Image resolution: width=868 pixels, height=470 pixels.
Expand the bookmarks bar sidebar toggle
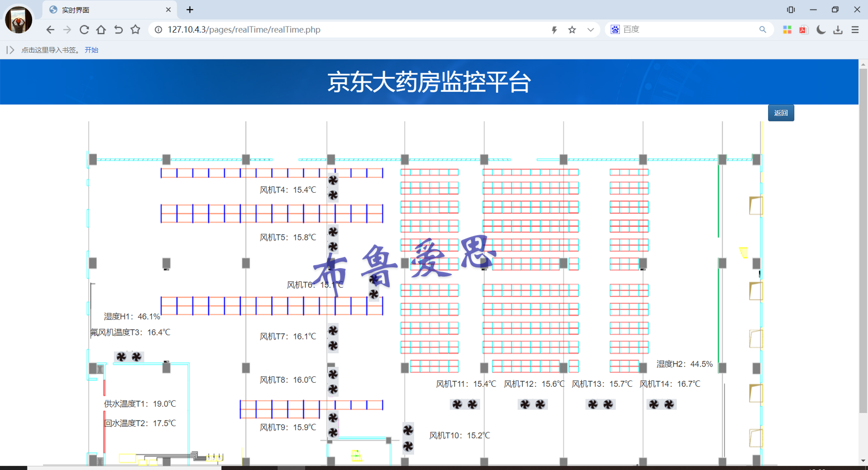click(10, 50)
